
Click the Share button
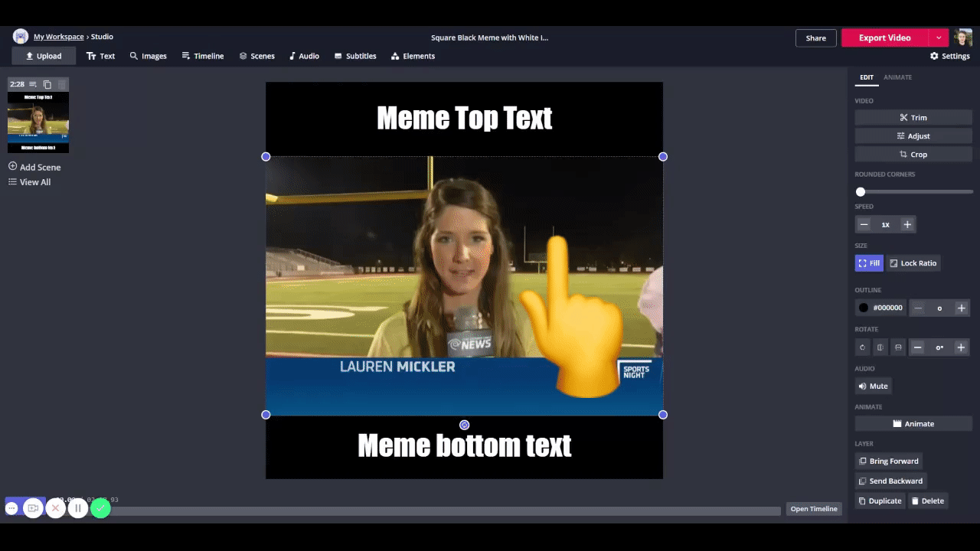point(815,37)
